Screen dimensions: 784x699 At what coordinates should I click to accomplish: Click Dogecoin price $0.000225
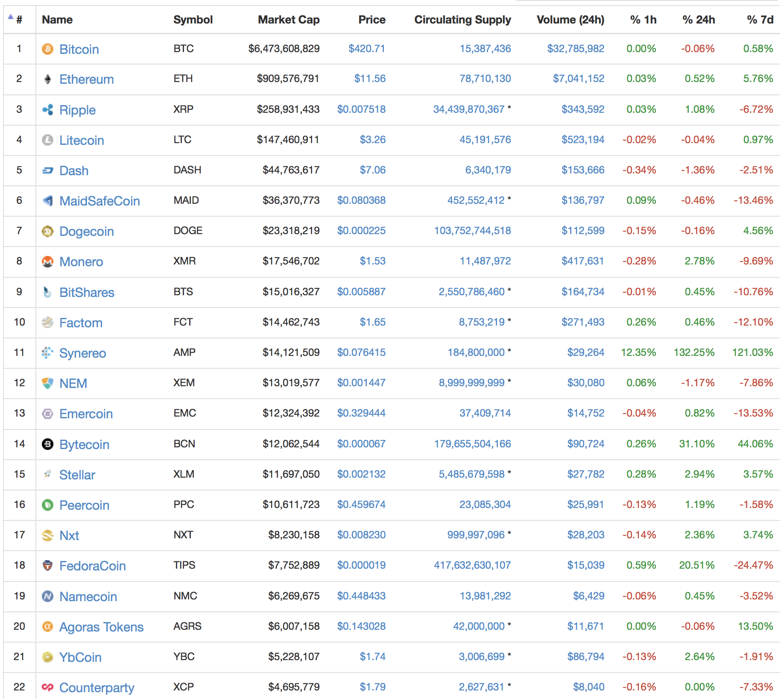(x=361, y=230)
